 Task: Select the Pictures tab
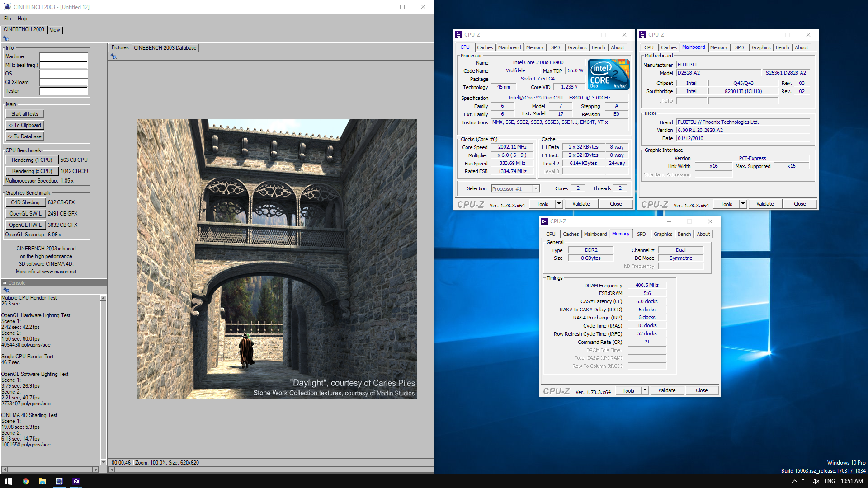pos(120,47)
